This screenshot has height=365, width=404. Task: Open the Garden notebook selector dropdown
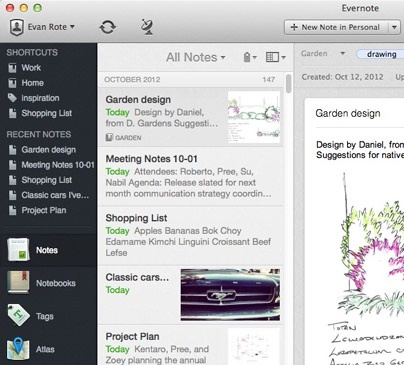323,54
